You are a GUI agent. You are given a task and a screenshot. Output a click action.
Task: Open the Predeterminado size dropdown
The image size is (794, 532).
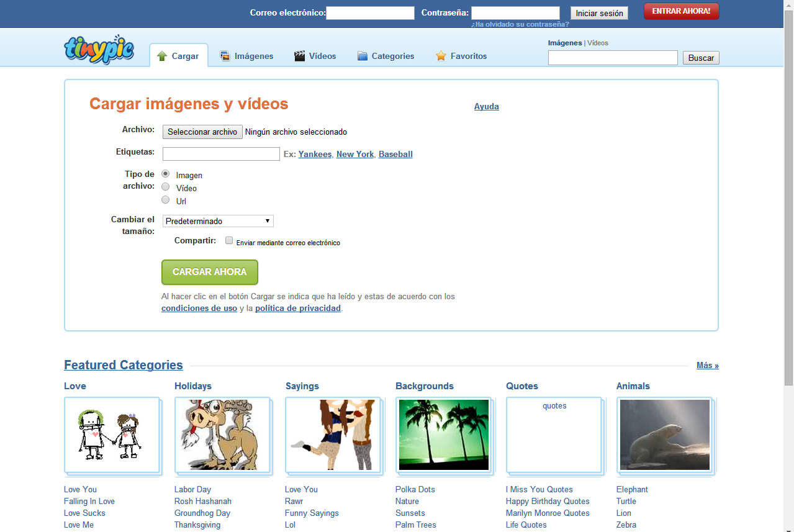pyautogui.click(x=217, y=221)
